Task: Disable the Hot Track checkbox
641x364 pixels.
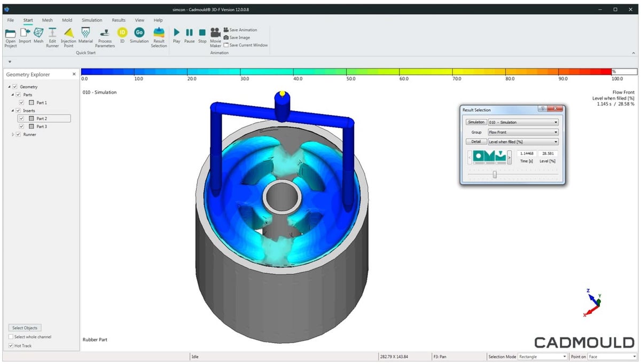Action: [x=11, y=346]
